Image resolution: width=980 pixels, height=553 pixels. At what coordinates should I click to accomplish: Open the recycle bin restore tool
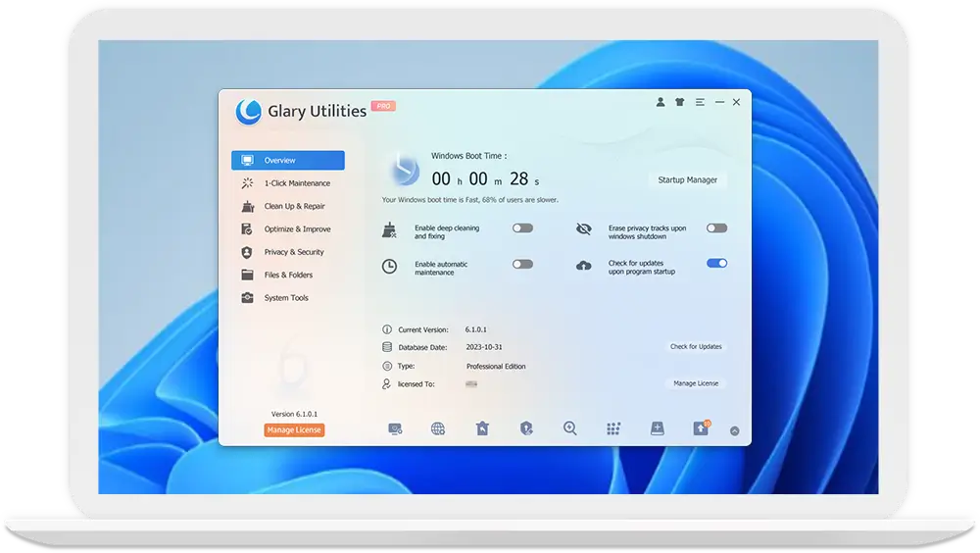point(482,428)
